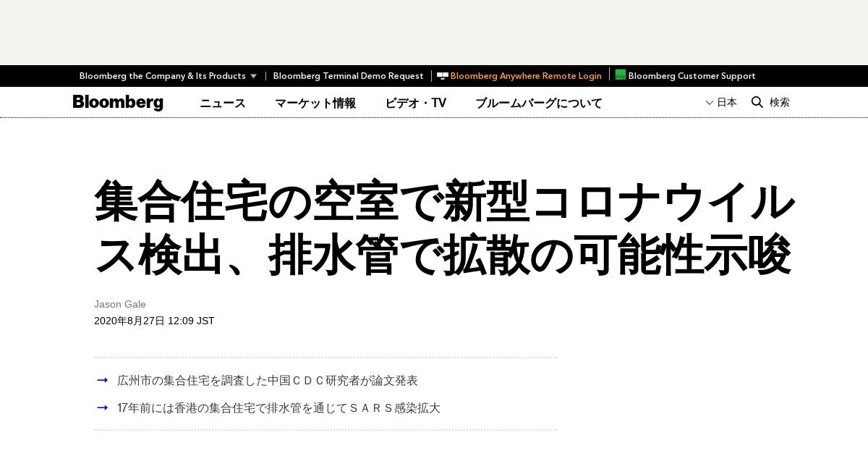Viewport: 868px width, 456px height.
Task: Open the ビデオ・TV menu
Action: [416, 103]
